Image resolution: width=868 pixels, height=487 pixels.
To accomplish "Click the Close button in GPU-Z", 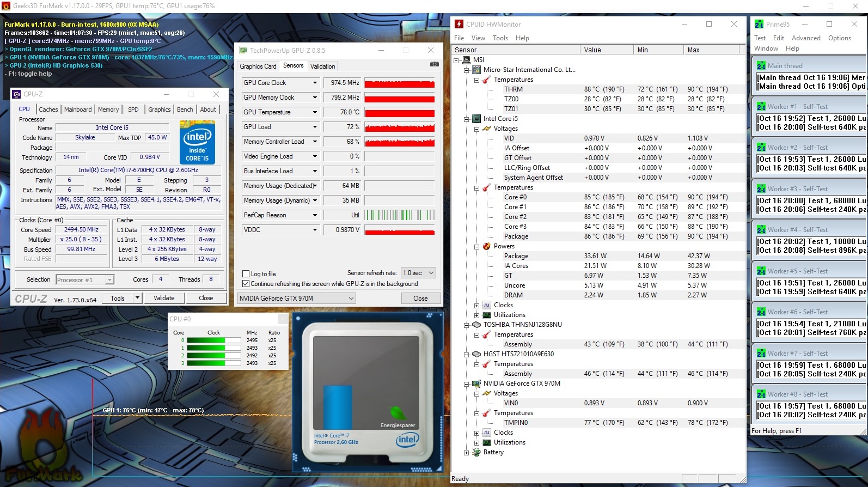I will point(420,299).
